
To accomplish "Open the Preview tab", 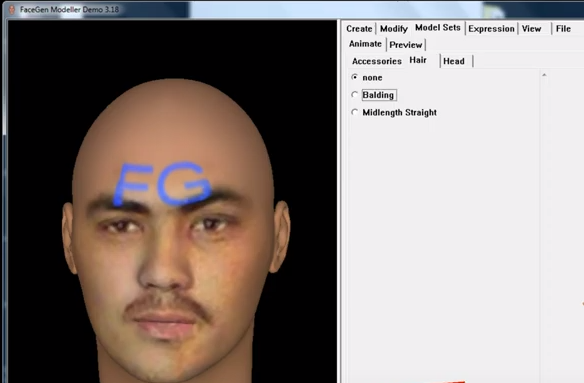I will point(406,45).
